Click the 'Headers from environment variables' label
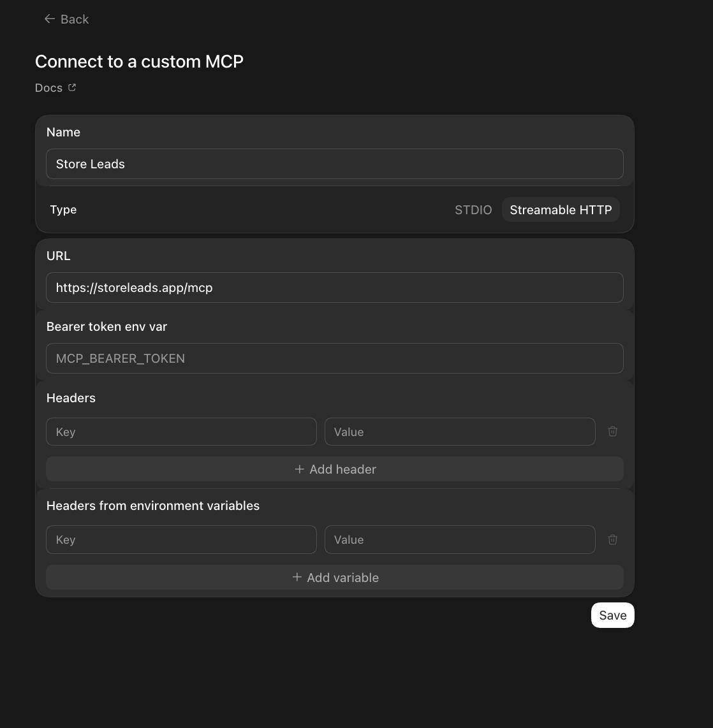Image resolution: width=713 pixels, height=728 pixels. pyautogui.click(x=153, y=506)
